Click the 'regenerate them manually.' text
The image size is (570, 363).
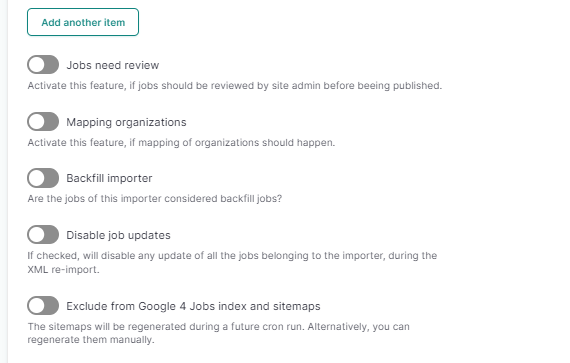(91, 340)
